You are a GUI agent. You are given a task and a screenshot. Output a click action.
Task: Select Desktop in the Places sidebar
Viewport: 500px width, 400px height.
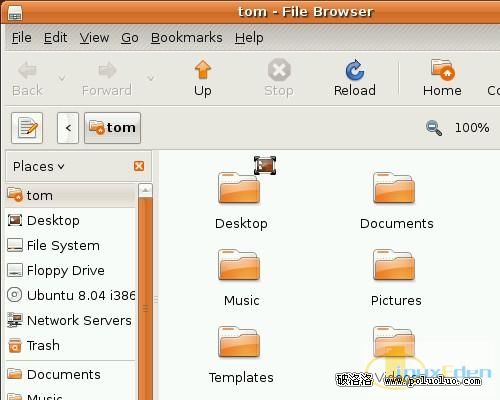[70, 220]
